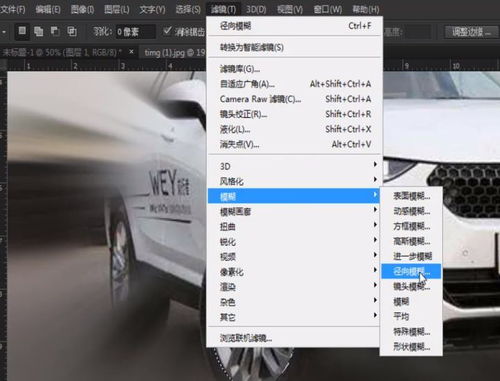Choose 高斯模糊... gaussian blur
This screenshot has width=500, height=381.
pyautogui.click(x=411, y=241)
